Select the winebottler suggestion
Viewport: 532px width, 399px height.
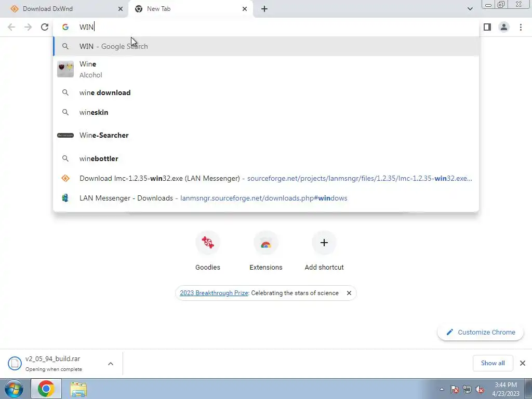(x=266, y=158)
